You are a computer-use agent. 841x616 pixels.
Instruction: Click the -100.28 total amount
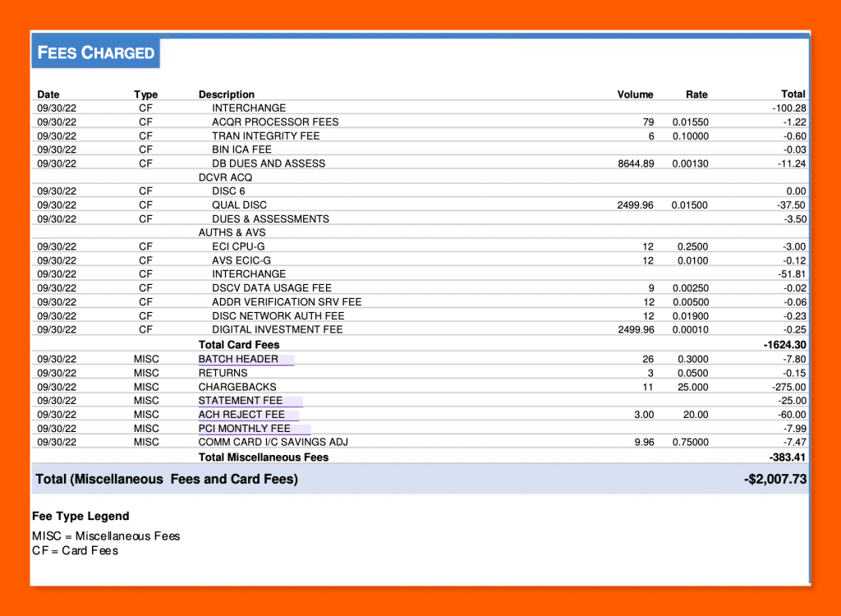click(x=789, y=108)
